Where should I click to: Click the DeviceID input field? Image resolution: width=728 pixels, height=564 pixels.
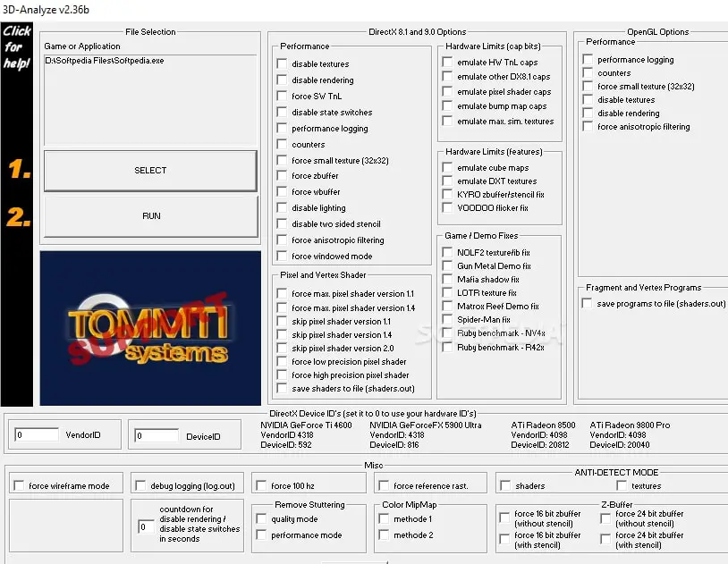156,435
